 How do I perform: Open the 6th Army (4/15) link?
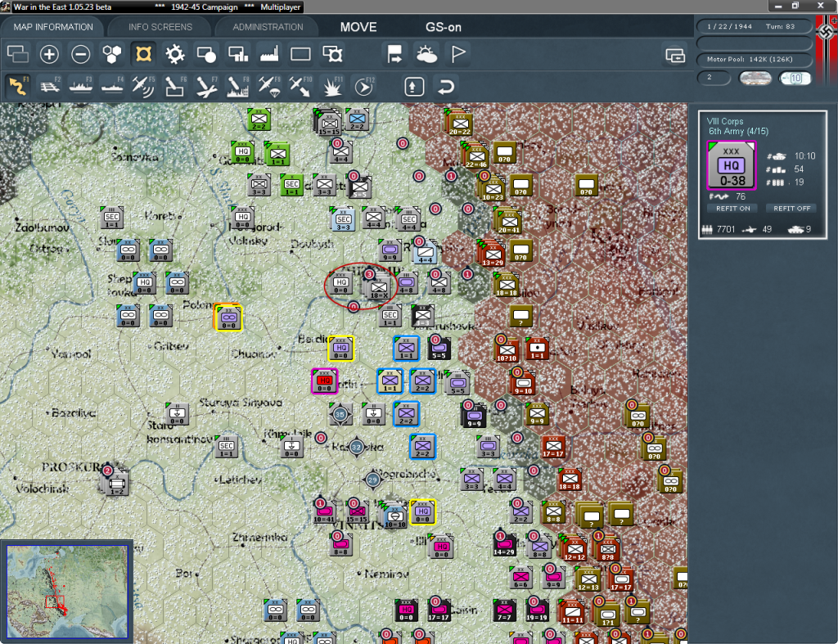[738, 132]
